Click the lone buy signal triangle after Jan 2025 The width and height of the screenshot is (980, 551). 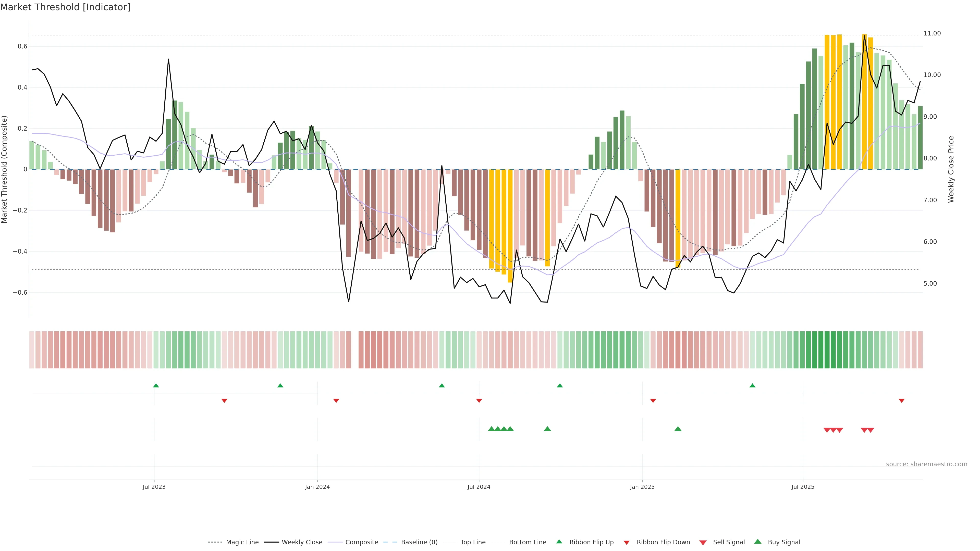tap(678, 429)
